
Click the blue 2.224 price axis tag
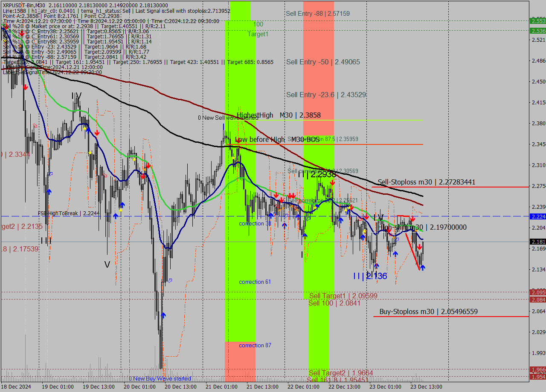click(537, 216)
